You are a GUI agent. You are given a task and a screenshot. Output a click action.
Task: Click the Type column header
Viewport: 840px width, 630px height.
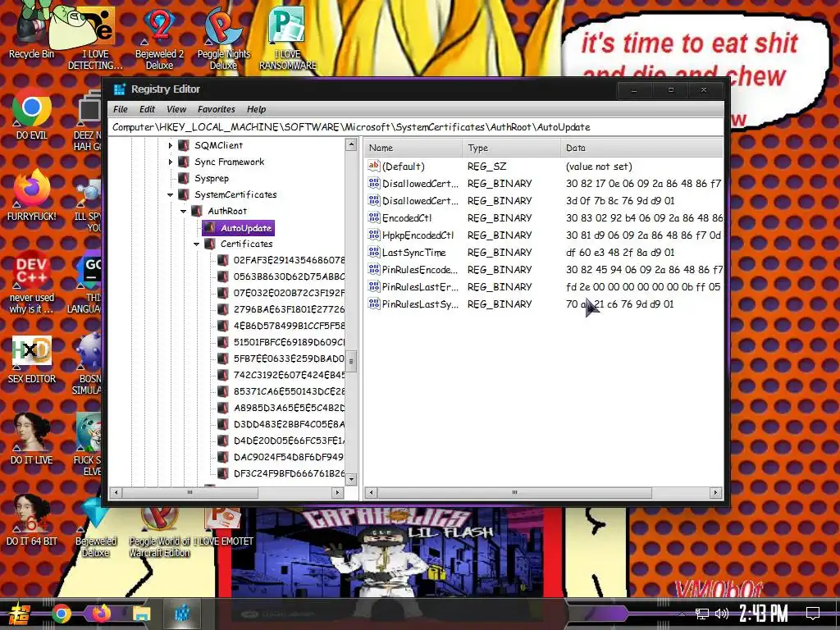[511, 148]
